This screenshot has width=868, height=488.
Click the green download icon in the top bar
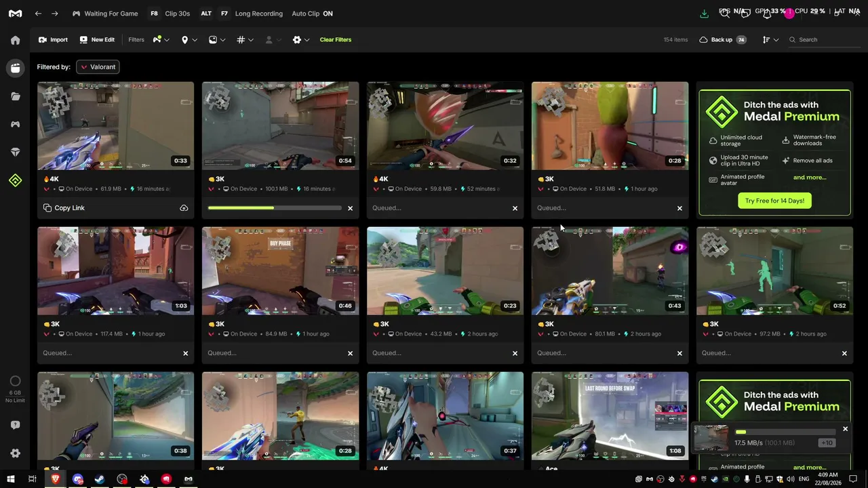704,14
